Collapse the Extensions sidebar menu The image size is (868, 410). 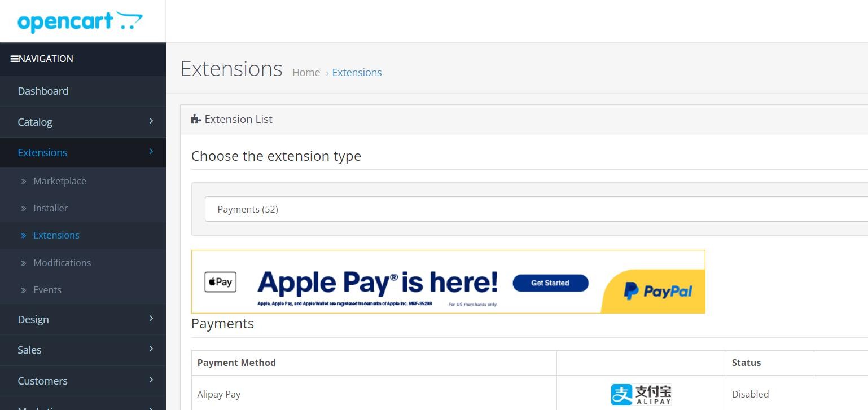(83, 152)
